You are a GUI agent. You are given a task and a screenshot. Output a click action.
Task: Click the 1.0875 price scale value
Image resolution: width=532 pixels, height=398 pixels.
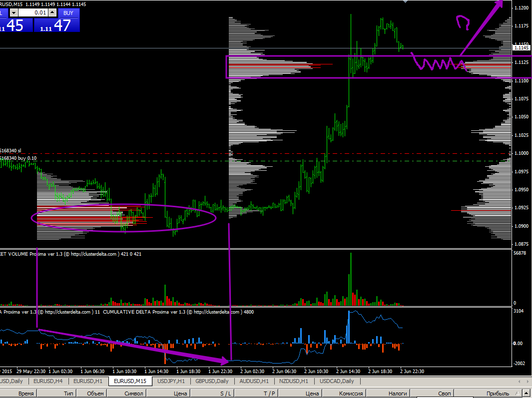click(521, 244)
